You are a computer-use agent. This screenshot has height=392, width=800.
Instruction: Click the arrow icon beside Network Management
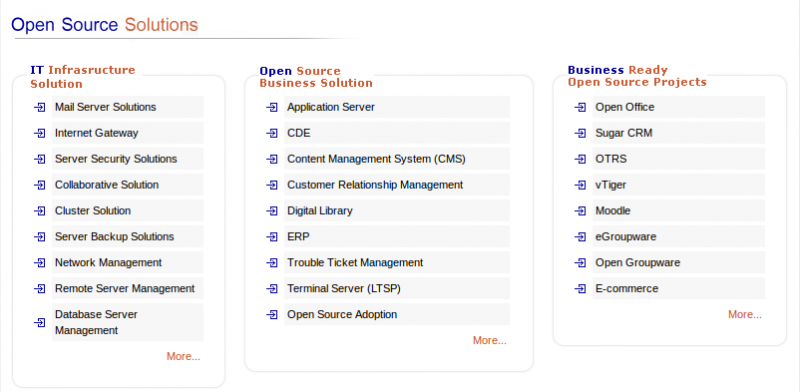pos(40,263)
